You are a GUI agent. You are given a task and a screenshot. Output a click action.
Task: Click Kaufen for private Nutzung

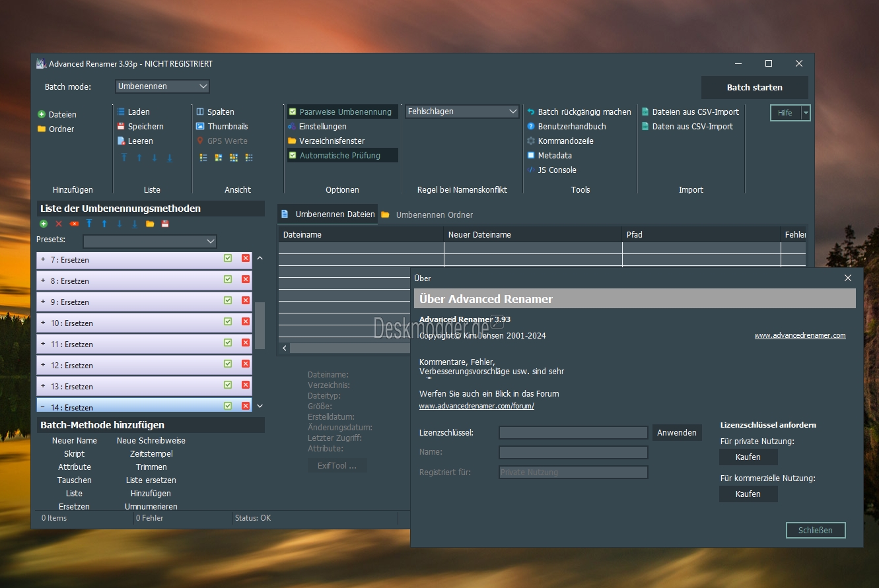tap(748, 457)
